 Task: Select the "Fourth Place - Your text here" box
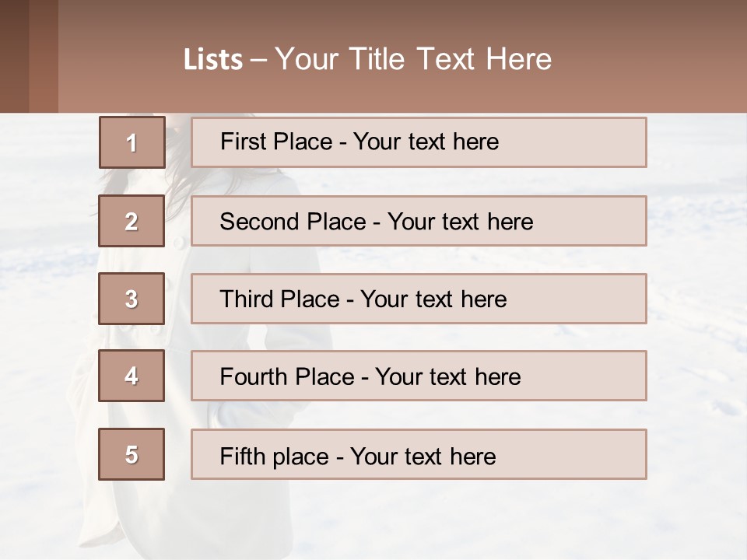(419, 376)
